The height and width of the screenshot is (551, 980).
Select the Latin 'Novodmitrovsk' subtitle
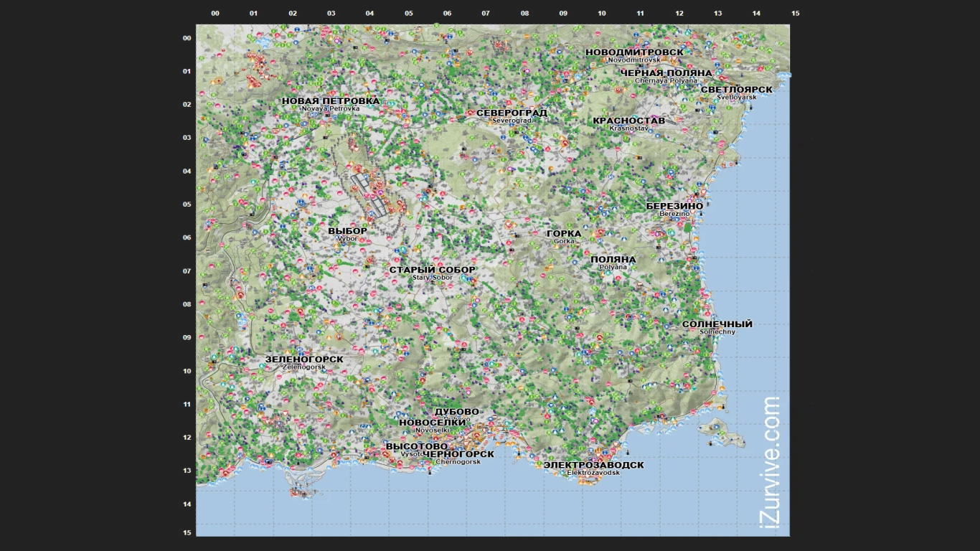coord(634,60)
